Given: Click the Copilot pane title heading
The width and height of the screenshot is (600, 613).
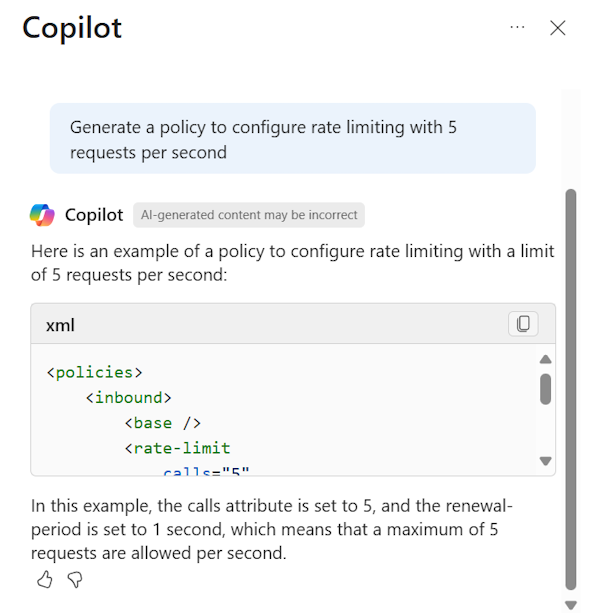Looking at the screenshot, I should [x=72, y=28].
